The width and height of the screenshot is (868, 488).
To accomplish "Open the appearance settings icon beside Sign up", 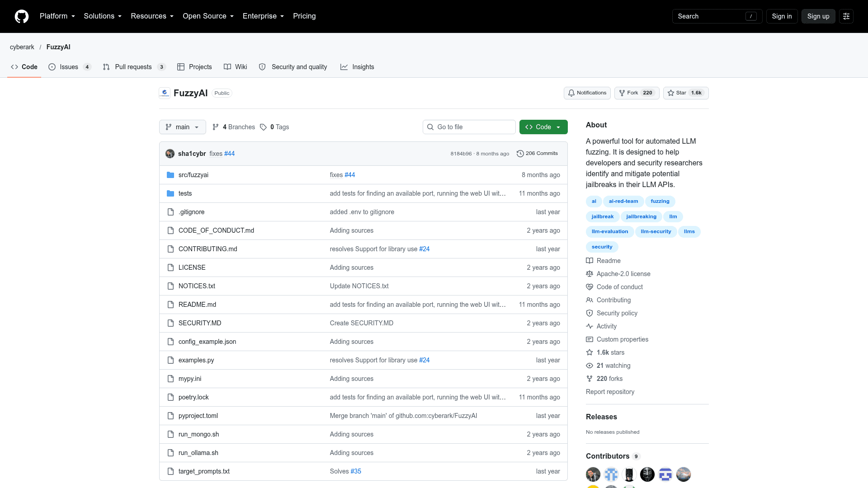I will (846, 16).
